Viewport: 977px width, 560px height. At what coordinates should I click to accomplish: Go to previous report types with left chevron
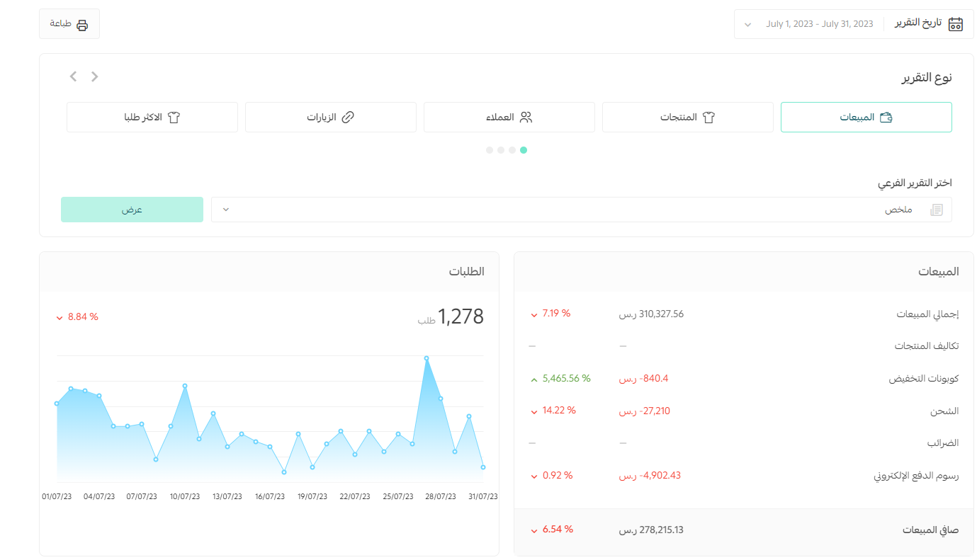[x=73, y=76]
